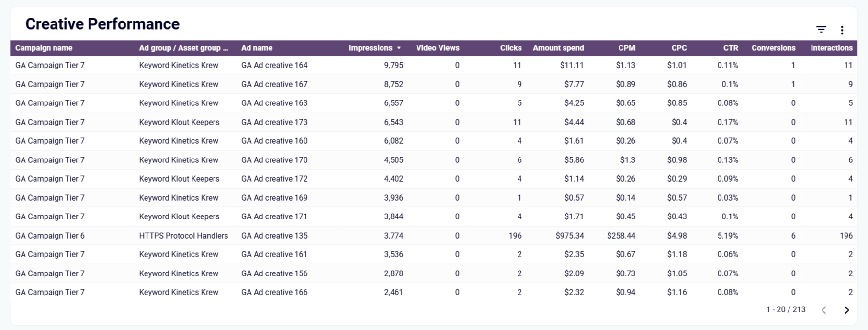Click CPM value $0.94

pyautogui.click(x=626, y=292)
